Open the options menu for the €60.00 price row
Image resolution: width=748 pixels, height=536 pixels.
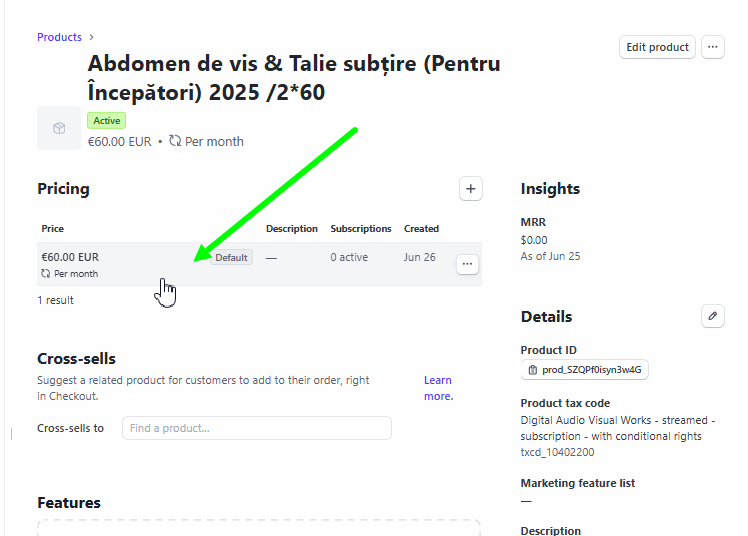[x=467, y=264]
